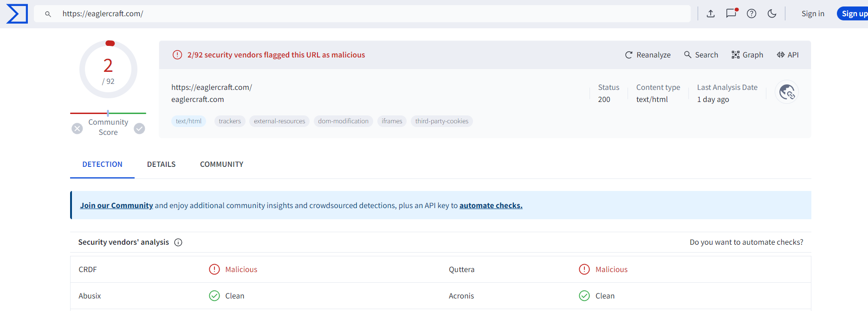This screenshot has width=868, height=311.
Task: Open the API option
Action: [x=788, y=55]
